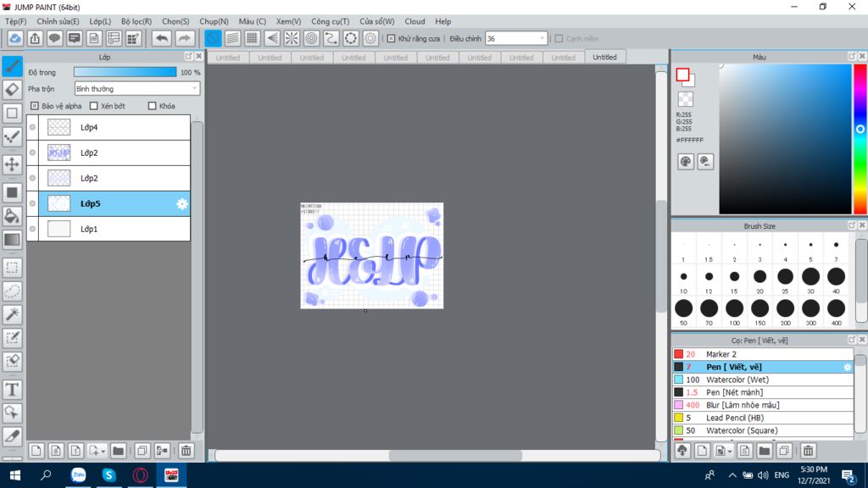Enable the curve snap guide

point(331,38)
